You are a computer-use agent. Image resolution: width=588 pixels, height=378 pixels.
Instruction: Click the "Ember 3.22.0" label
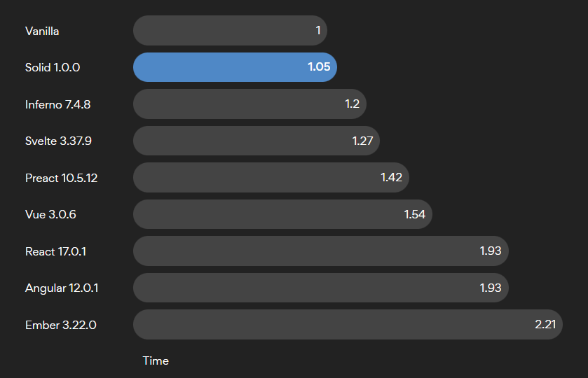click(x=61, y=325)
